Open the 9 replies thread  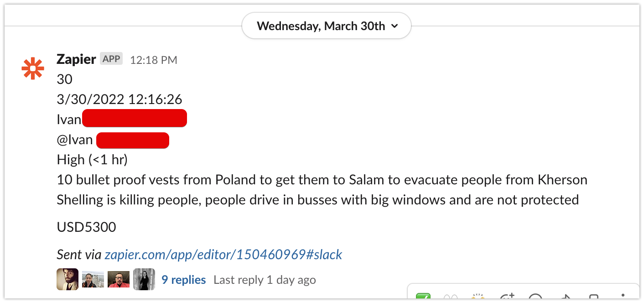point(184,280)
